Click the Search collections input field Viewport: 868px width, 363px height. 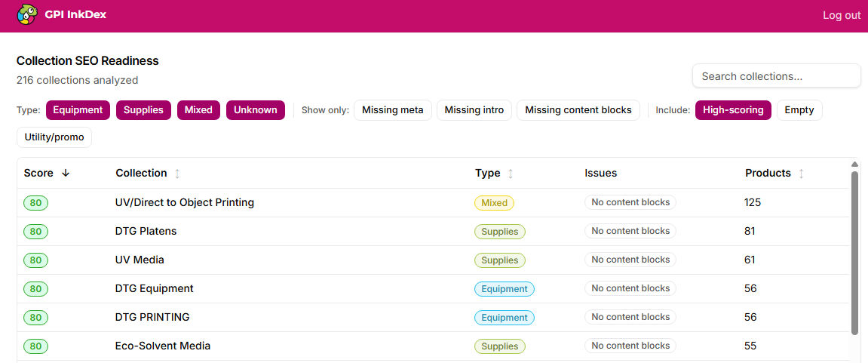[x=776, y=76]
